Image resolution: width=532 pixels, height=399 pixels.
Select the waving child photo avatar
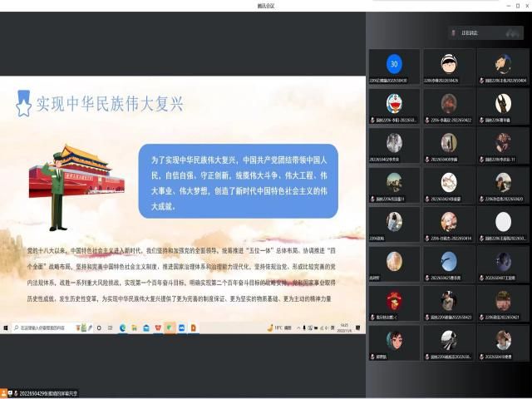pyautogui.click(x=503, y=340)
